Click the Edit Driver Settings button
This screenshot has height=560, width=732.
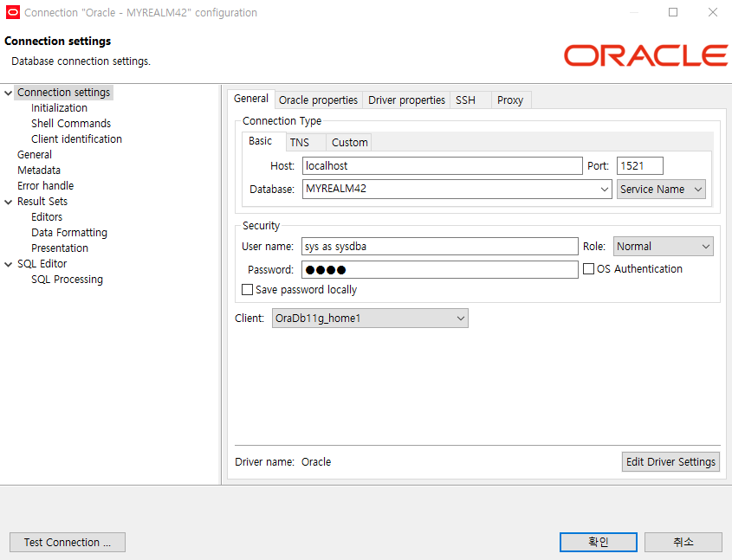point(670,461)
